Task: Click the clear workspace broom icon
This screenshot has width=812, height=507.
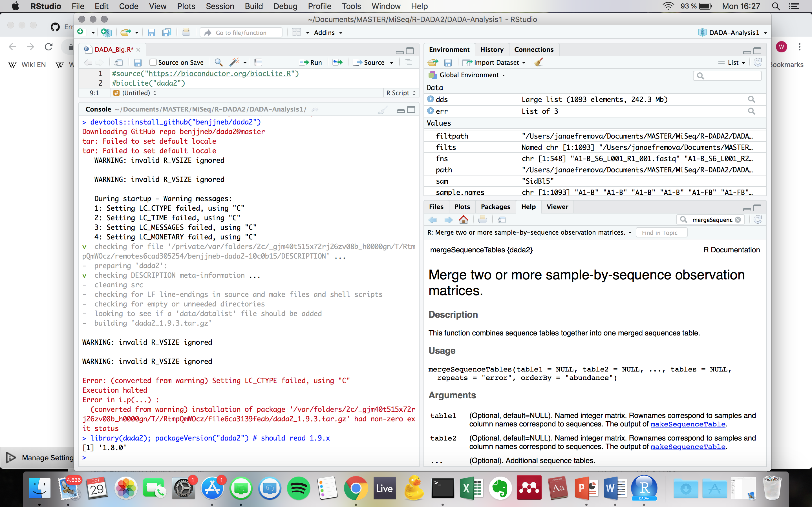Action: [539, 62]
